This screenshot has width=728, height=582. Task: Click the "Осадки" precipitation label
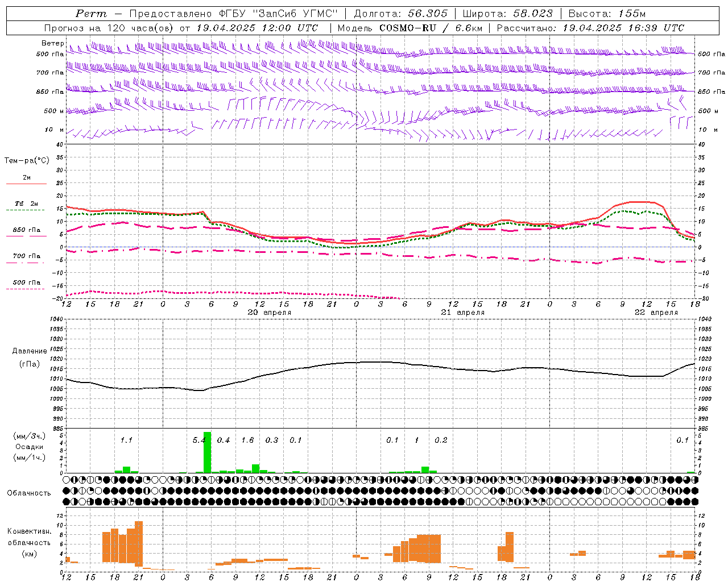(30, 447)
